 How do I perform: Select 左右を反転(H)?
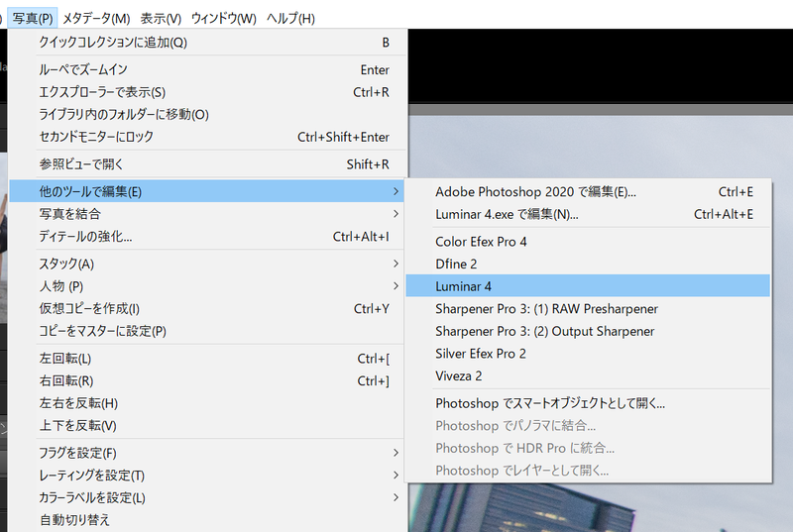206,402
